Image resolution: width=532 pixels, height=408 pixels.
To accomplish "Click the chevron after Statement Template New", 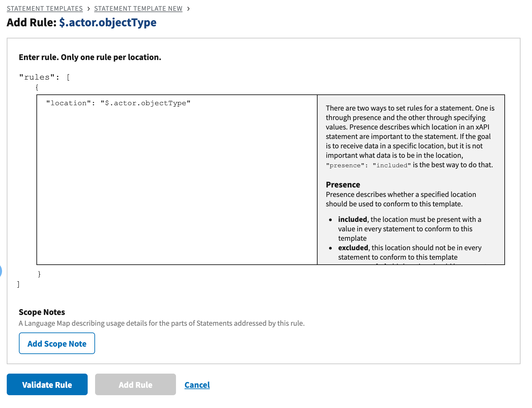I will (188, 9).
